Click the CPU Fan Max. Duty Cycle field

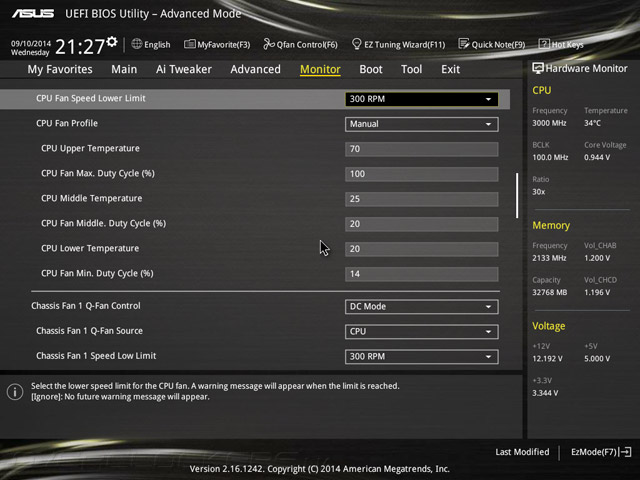pyautogui.click(x=422, y=174)
